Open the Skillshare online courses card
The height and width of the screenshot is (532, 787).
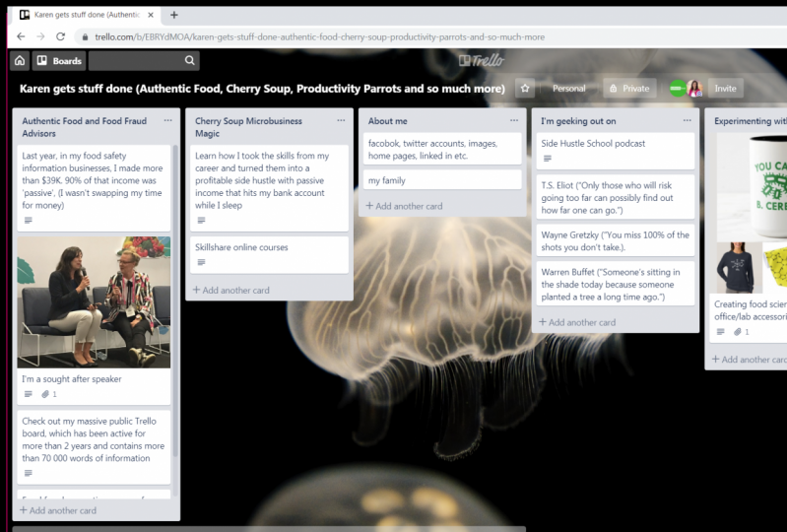269,255
